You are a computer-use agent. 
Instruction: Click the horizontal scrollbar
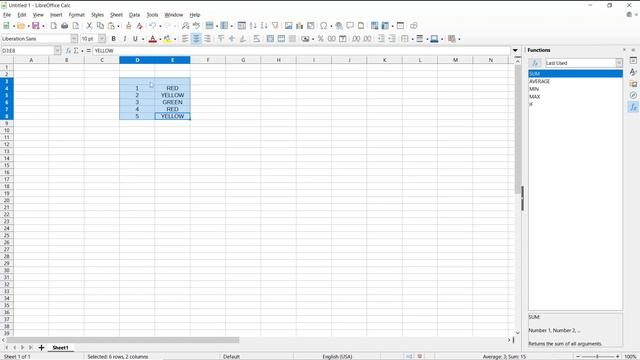pyautogui.click(x=122, y=340)
